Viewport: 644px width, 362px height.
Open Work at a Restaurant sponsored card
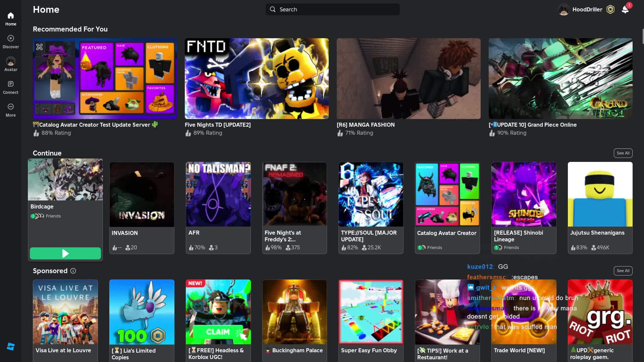pyautogui.click(x=447, y=320)
